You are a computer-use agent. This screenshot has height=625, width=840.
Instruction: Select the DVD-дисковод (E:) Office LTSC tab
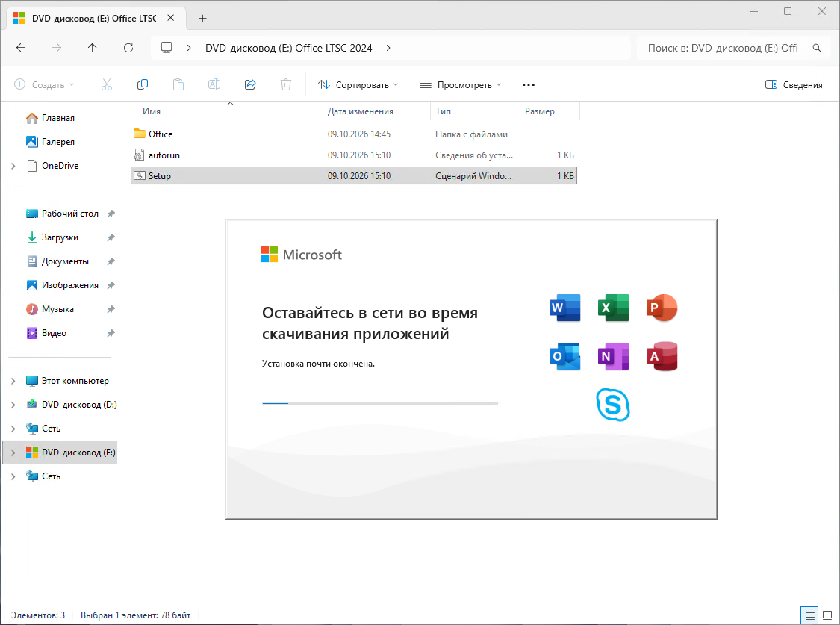tap(94, 18)
